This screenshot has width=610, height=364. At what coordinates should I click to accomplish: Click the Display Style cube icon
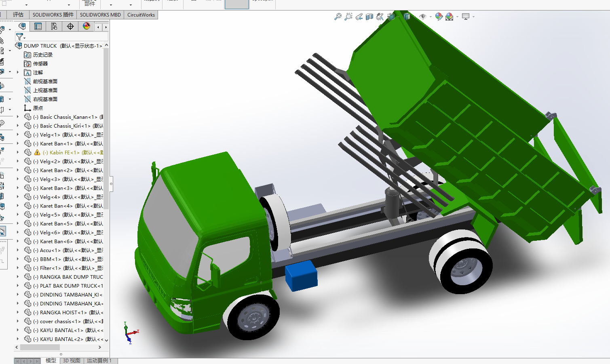[x=407, y=17]
